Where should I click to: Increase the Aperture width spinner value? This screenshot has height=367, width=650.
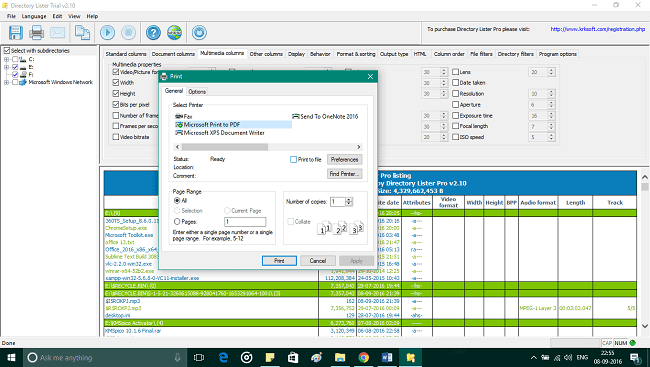click(551, 103)
